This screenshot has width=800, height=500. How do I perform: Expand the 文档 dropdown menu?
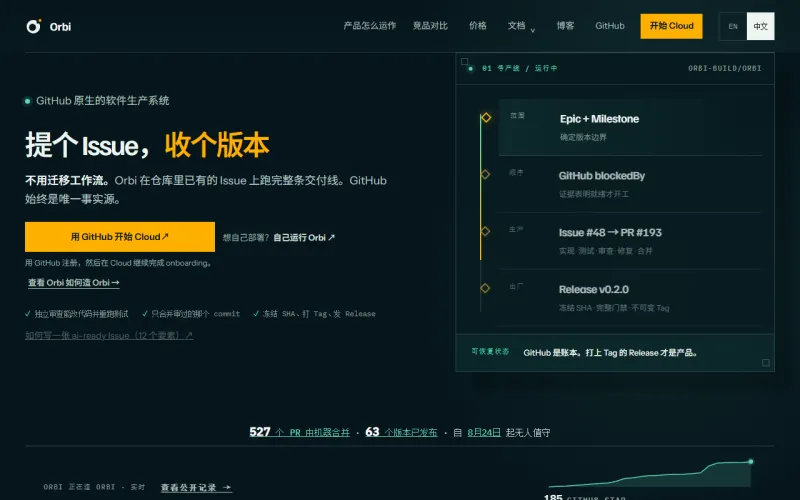click(x=521, y=26)
